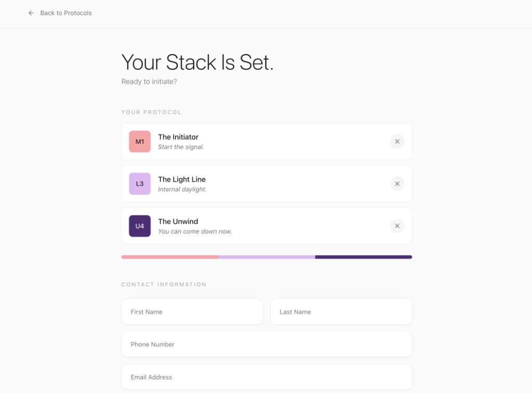Click the U4 protocol badge

[x=140, y=226]
